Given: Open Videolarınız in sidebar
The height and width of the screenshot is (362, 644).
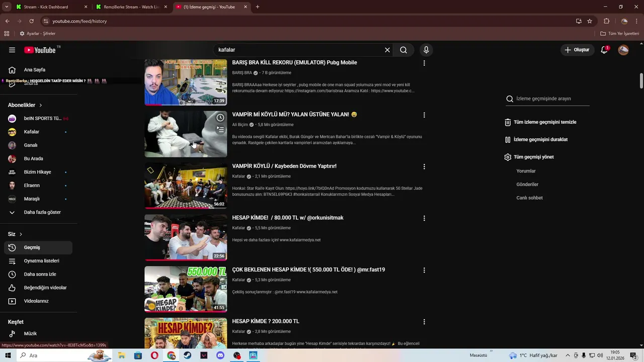Looking at the screenshot, I should (38, 301).
